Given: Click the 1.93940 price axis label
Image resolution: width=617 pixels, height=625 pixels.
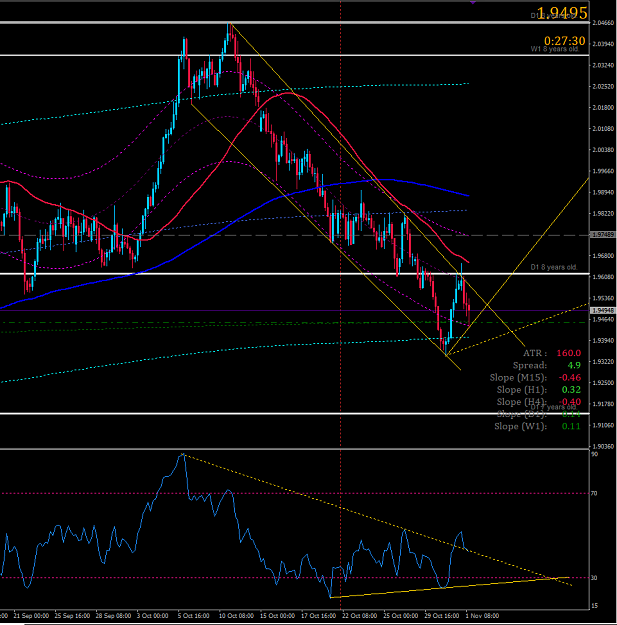Looking at the screenshot, I should [x=603, y=340].
